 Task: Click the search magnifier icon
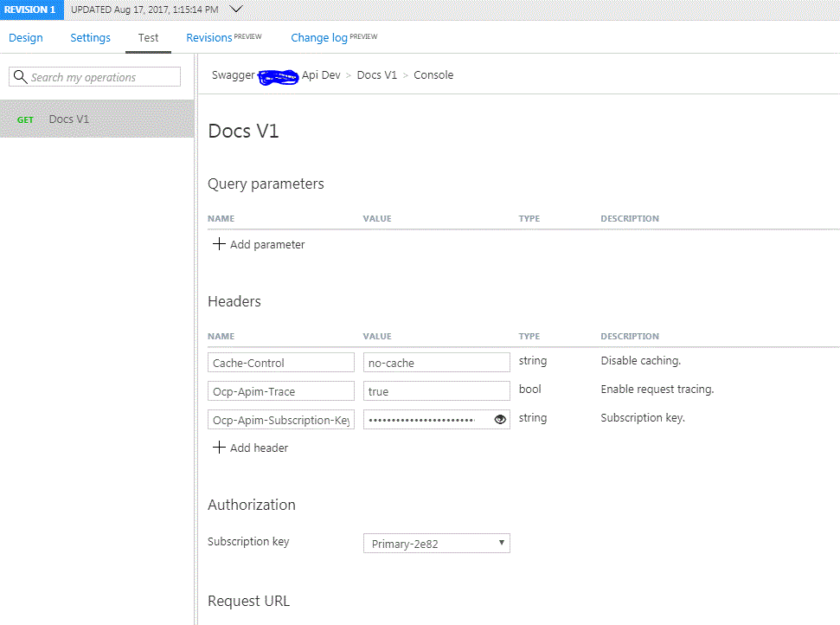point(20,77)
